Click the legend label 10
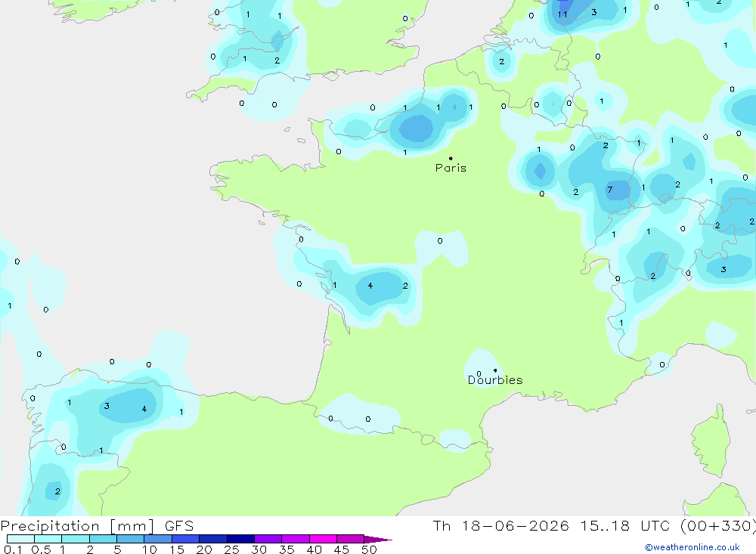The width and height of the screenshot is (756, 554). pyautogui.click(x=150, y=549)
